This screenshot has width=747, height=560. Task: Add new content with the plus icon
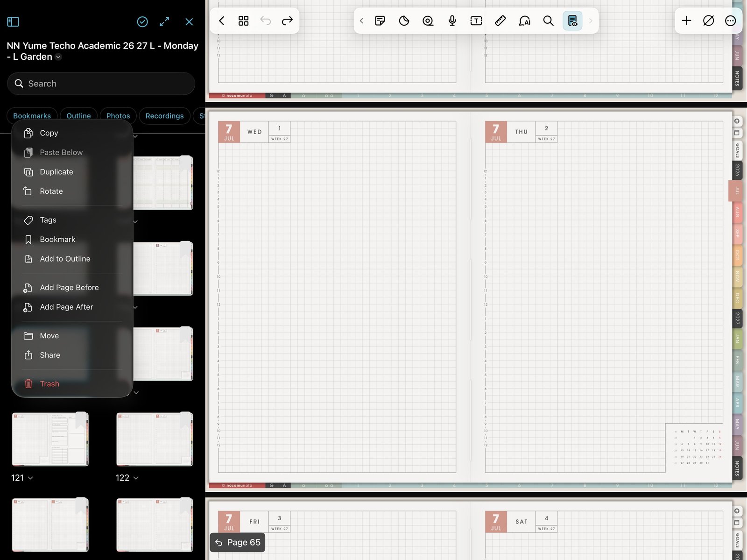coord(686,21)
